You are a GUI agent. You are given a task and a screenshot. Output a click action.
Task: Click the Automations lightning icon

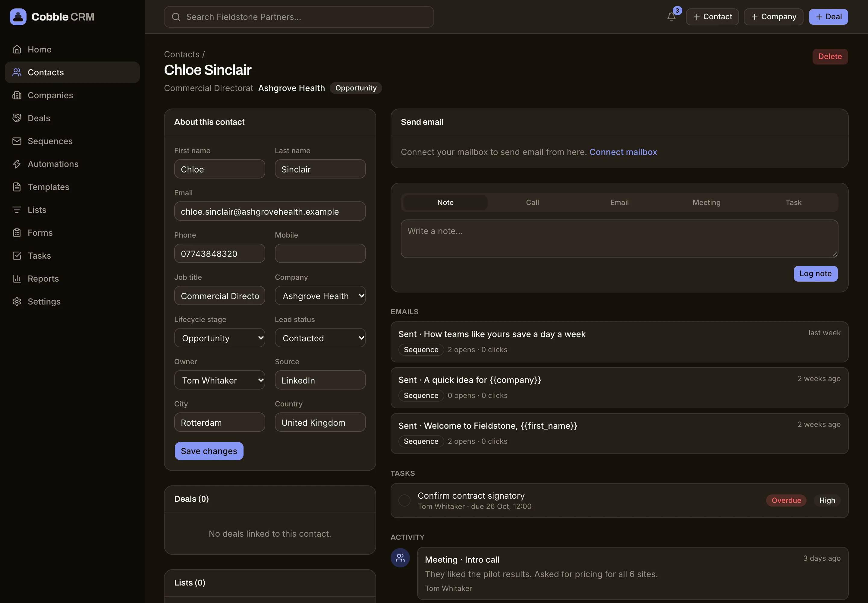[x=17, y=164]
